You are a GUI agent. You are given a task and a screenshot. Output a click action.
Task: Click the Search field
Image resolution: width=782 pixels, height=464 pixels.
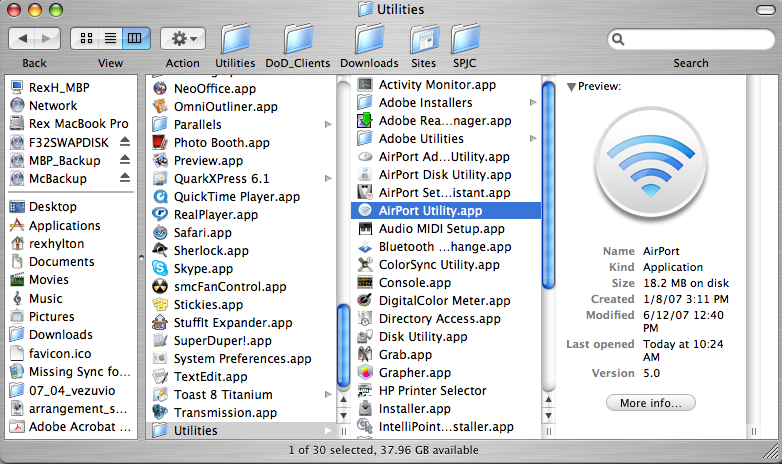pos(691,39)
